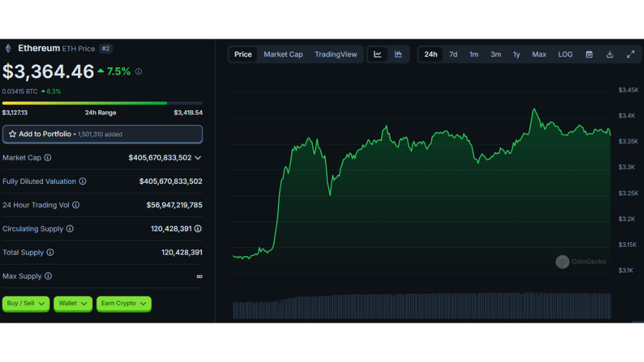The height and width of the screenshot is (362, 644).
Task: Open the Buy / Sell dropdown
Action: pyautogui.click(x=26, y=303)
